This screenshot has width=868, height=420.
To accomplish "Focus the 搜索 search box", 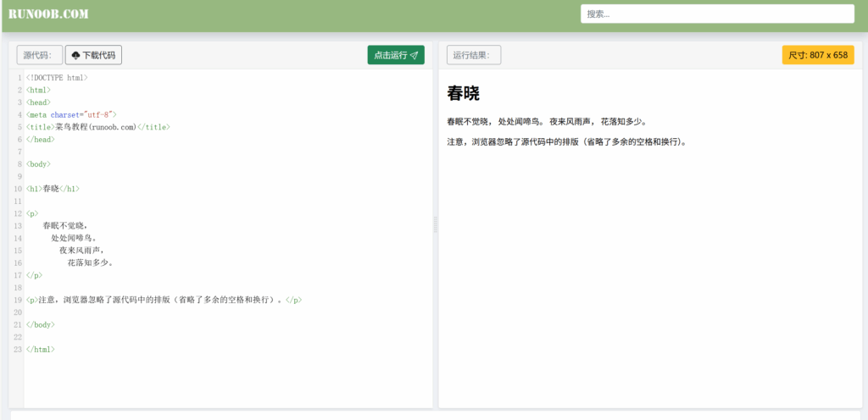I will click(716, 14).
